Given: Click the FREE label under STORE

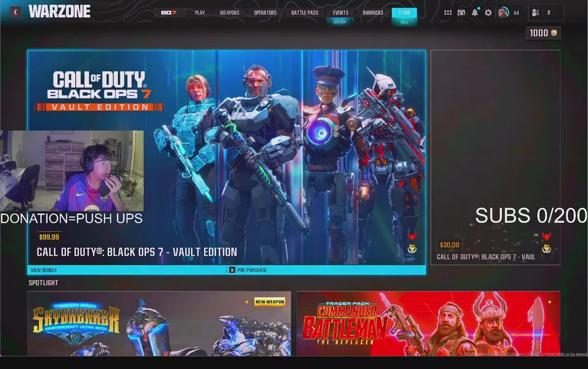Looking at the screenshot, I should pyautogui.click(x=404, y=23).
